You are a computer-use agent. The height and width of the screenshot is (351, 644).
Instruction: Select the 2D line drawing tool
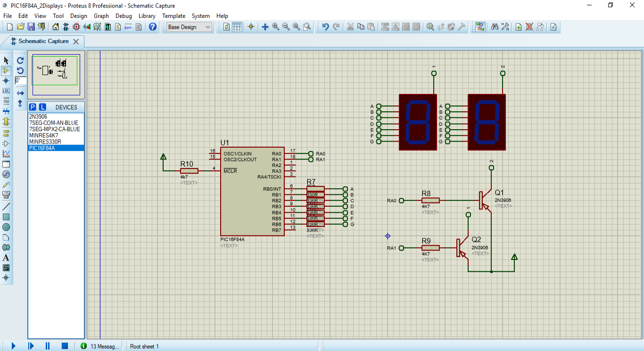click(6, 207)
